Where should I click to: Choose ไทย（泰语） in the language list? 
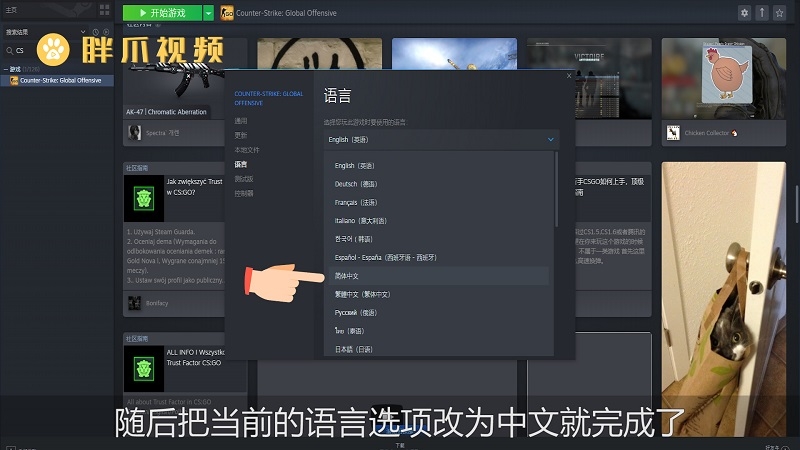(439, 331)
